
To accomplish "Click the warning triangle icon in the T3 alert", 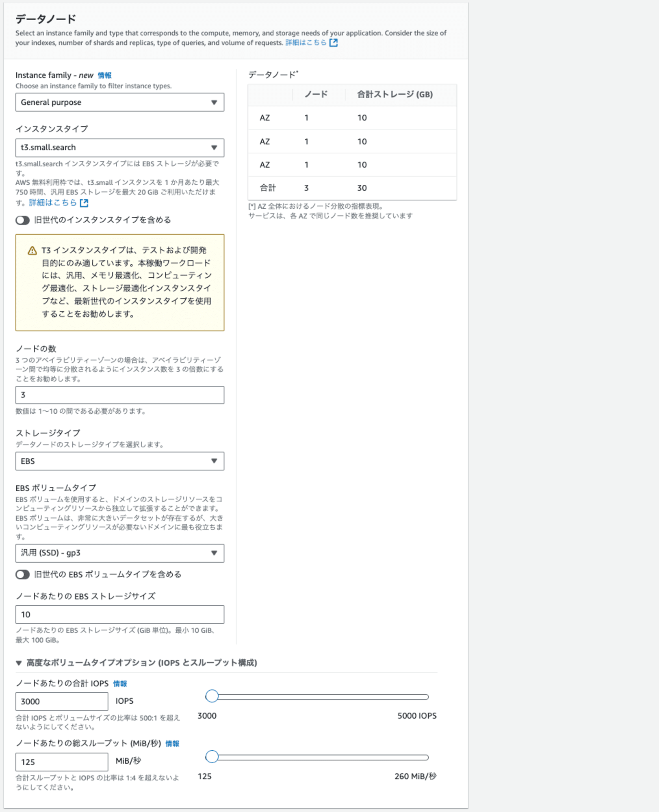I will [x=32, y=251].
